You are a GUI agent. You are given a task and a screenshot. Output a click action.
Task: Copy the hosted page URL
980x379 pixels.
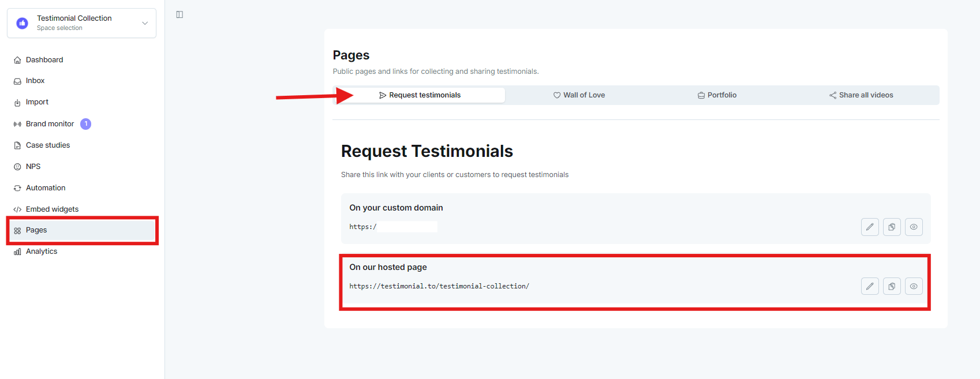click(892, 286)
